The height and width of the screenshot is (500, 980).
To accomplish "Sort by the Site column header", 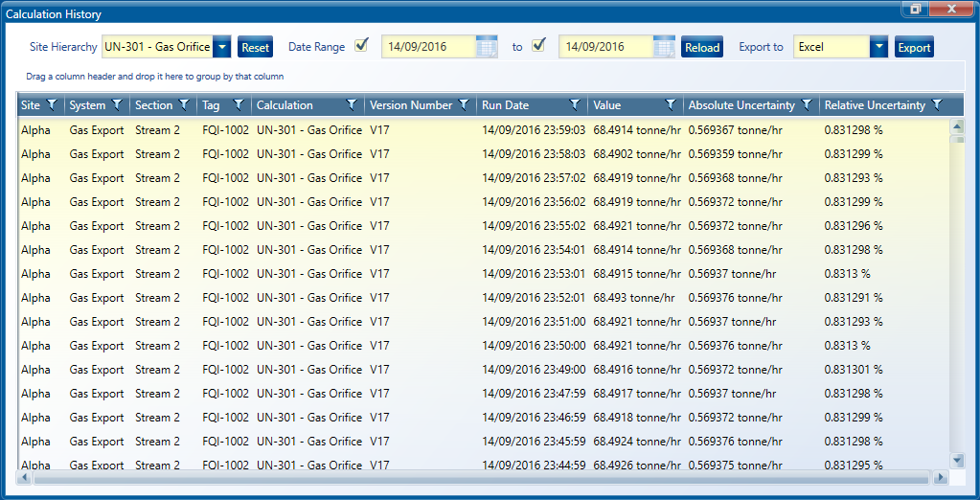I will pos(31,105).
